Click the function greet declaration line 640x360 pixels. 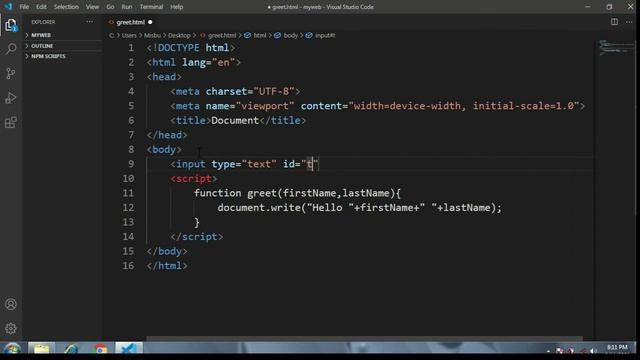tap(298, 193)
